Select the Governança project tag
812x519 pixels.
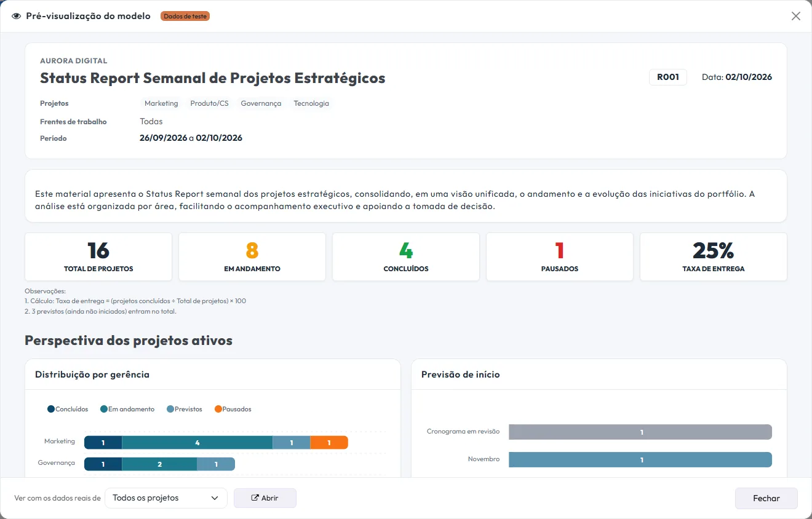click(261, 103)
